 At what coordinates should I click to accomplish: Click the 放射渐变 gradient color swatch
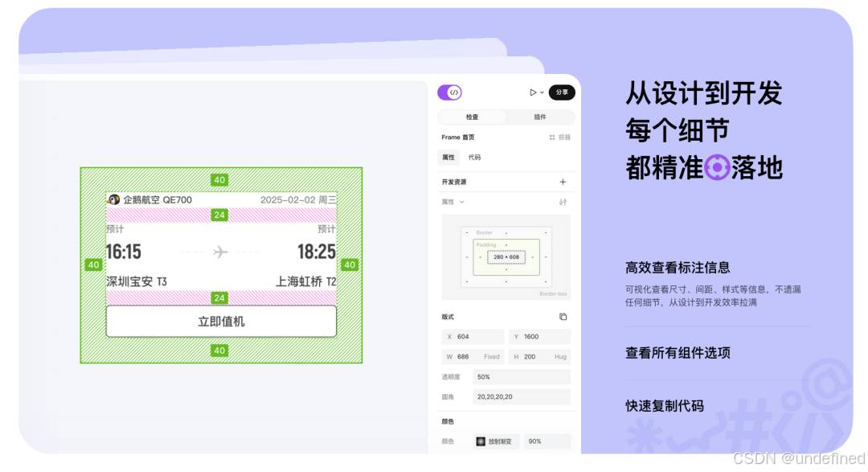coord(481,441)
